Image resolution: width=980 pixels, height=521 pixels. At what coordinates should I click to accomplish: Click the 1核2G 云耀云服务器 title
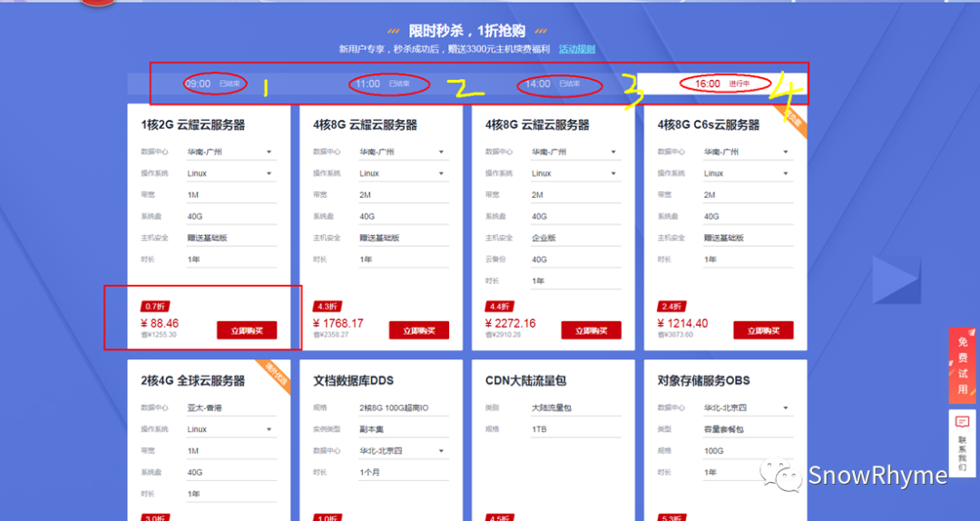(193, 125)
